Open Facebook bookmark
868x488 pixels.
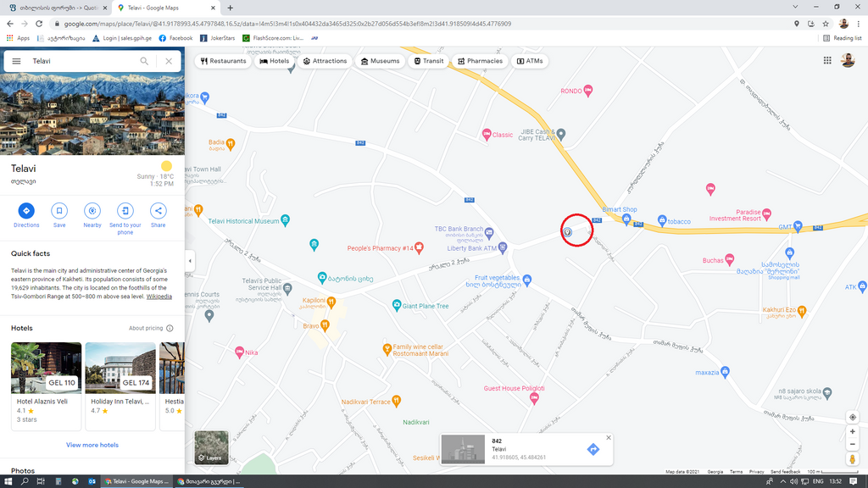click(x=175, y=38)
